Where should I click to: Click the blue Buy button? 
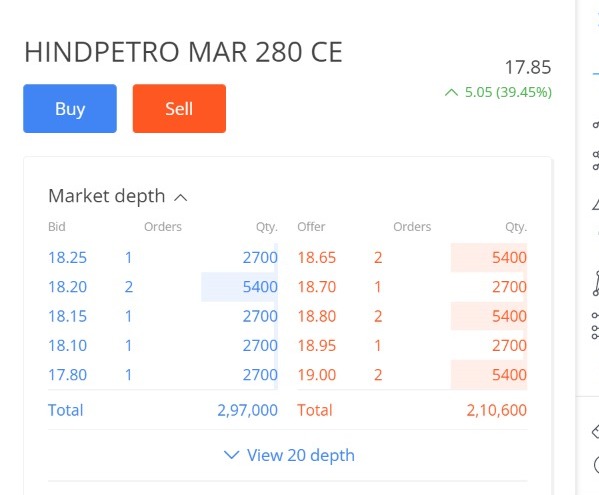coord(70,109)
